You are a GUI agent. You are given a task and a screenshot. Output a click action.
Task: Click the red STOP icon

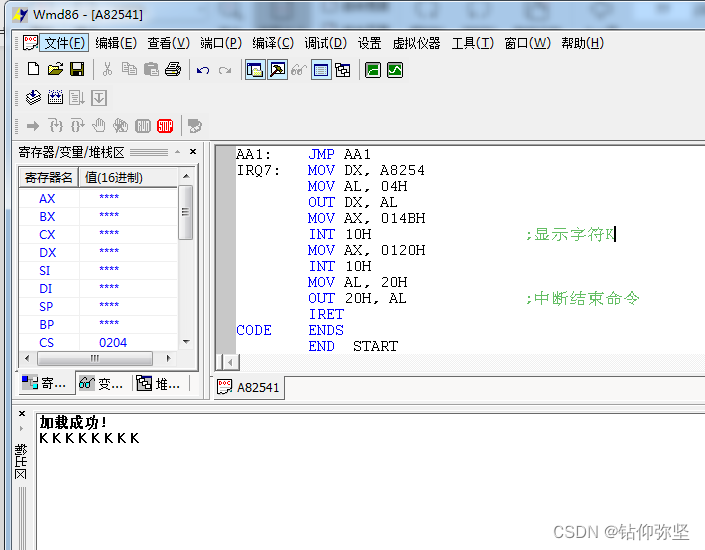[x=165, y=126]
